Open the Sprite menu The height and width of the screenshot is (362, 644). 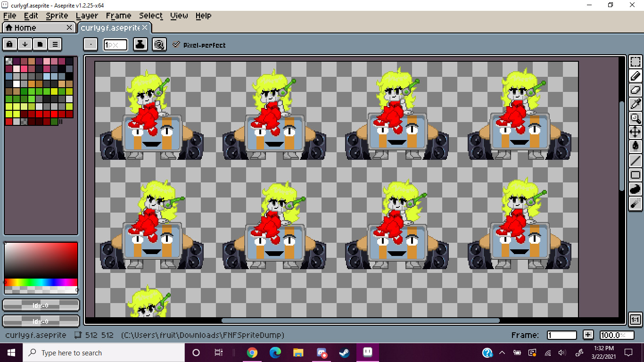click(x=57, y=16)
